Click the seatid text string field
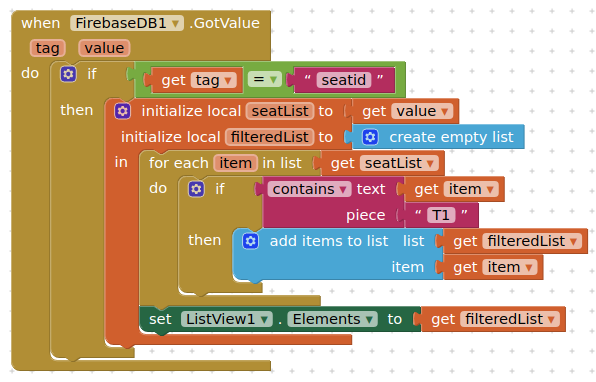 pyautogui.click(x=344, y=80)
